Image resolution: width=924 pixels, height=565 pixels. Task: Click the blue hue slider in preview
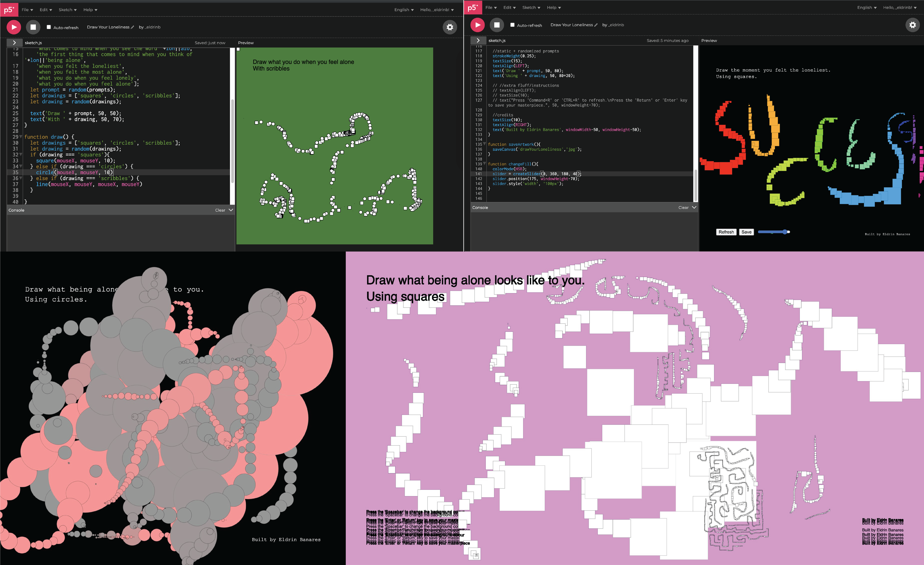(x=774, y=232)
